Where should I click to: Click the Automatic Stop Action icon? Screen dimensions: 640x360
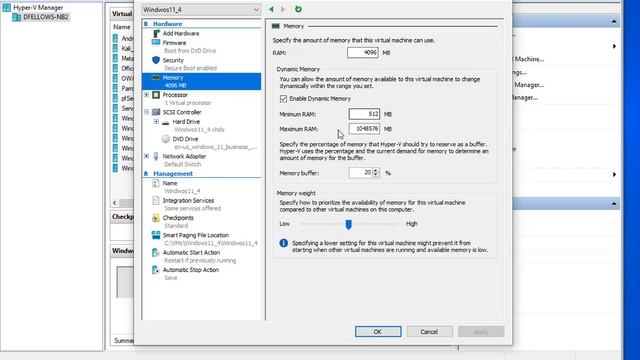[x=156, y=270]
